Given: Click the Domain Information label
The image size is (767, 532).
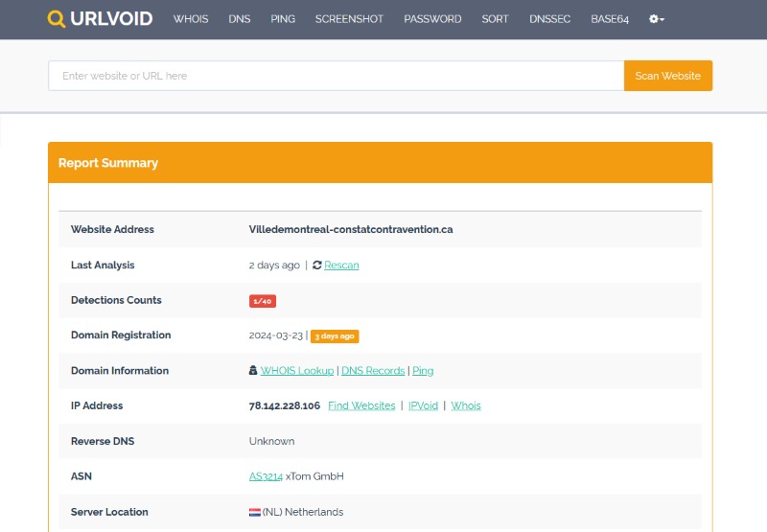Looking at the screenshot, I should coord(120,371).
